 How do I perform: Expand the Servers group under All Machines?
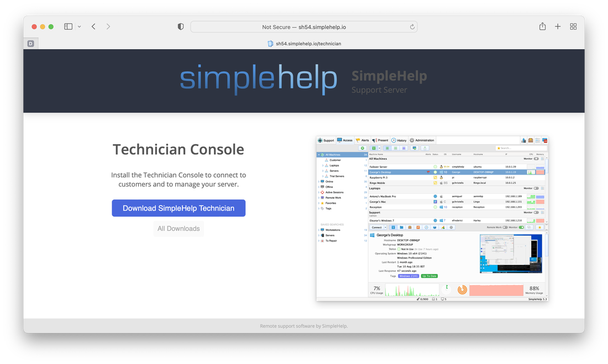click(x=323, y=171)
